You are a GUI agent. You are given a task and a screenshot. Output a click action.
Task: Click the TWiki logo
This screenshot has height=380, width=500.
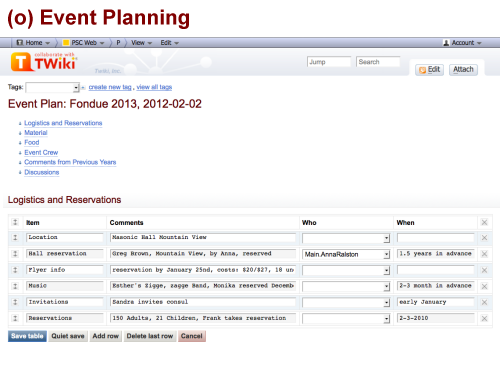click(44, 62)
